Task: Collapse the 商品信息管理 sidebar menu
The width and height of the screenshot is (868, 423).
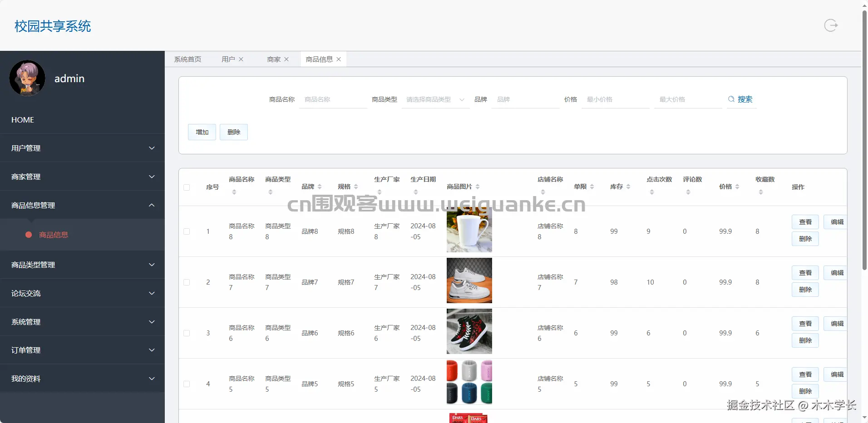Action: pyautogui.click(x=82, y=205)
